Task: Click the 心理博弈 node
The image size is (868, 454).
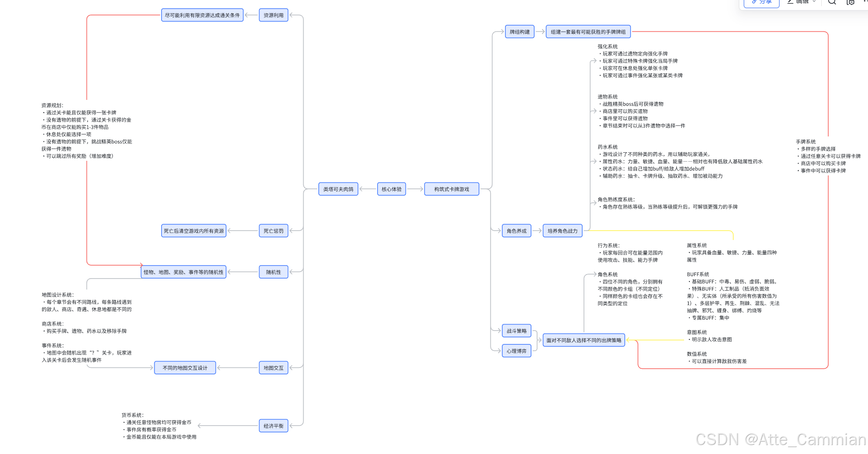Action: point(516,351)
